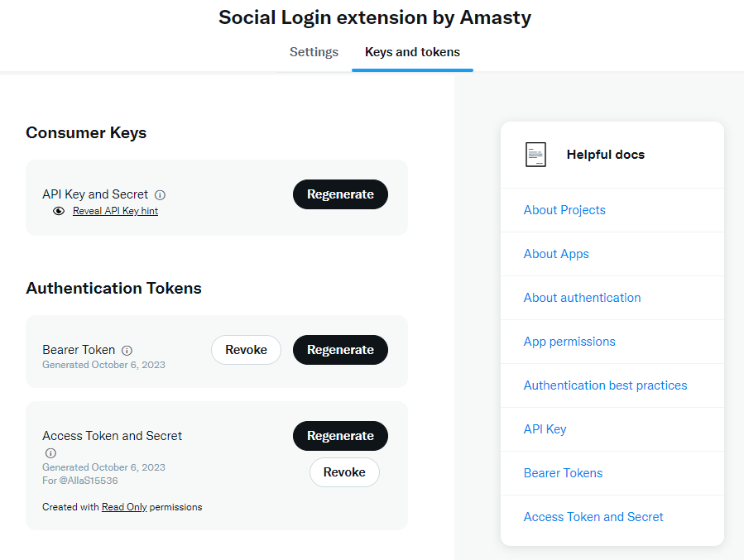This screenshot has width=744, height=560.
Task: Regenerate the Bearer Token
Action: [x=340, y=350]
